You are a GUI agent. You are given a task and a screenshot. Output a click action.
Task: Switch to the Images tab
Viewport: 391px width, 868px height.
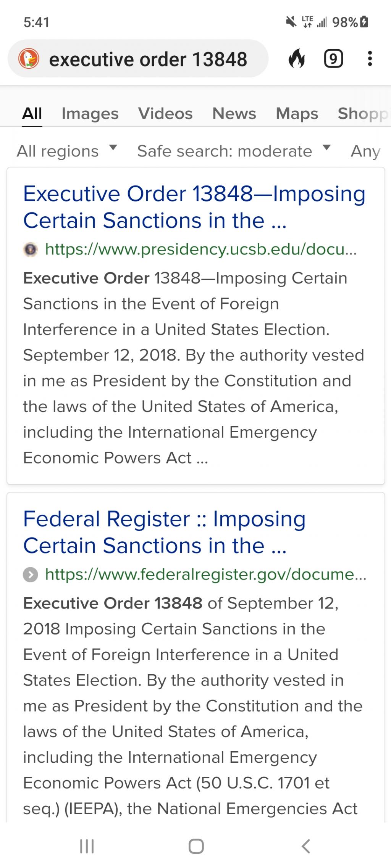pos(90,113)
